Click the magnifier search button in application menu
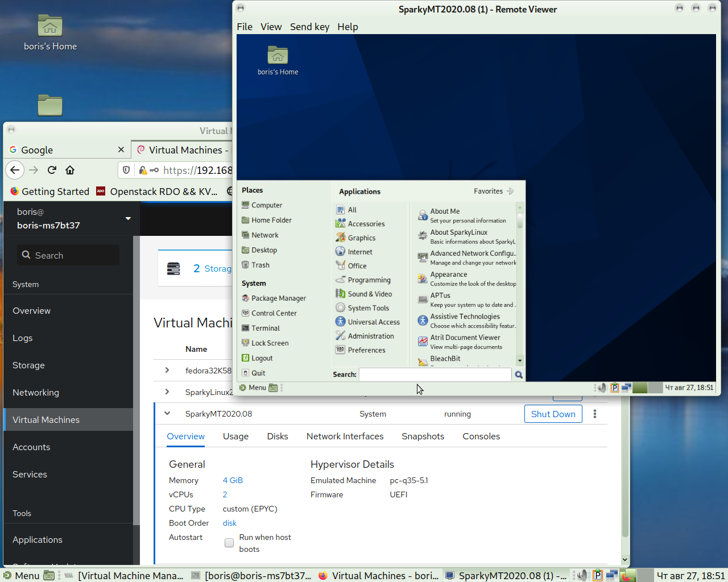Image resolution: width=728 pixels, height=582 pixels. tap(518, 375)
